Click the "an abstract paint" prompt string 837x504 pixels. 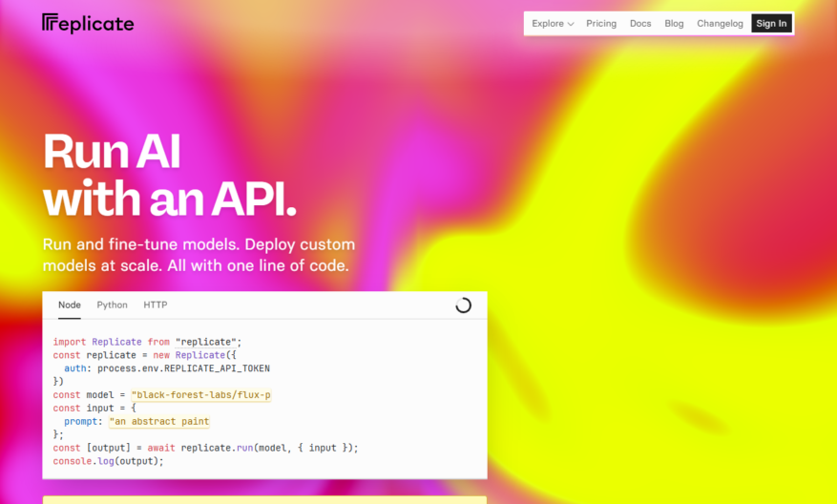[159, 421]
